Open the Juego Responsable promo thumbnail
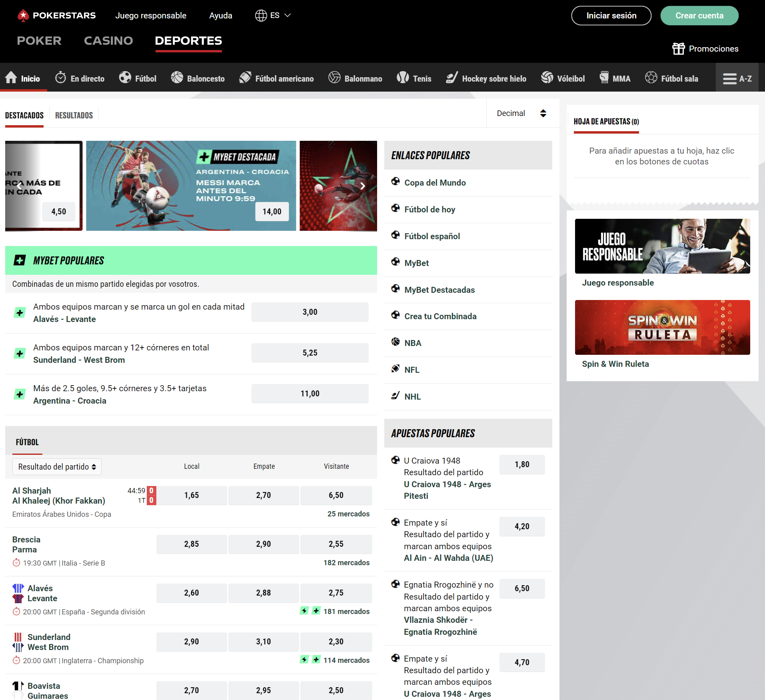The height and width of the screenshot is (700, 765). [662, 246]
